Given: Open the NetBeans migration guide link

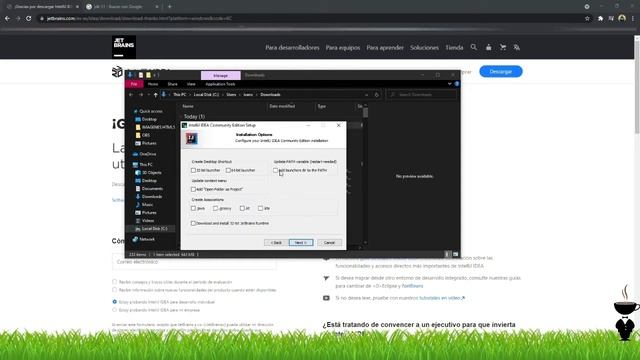Looking at the screenshot, I should tap(413, 286).
